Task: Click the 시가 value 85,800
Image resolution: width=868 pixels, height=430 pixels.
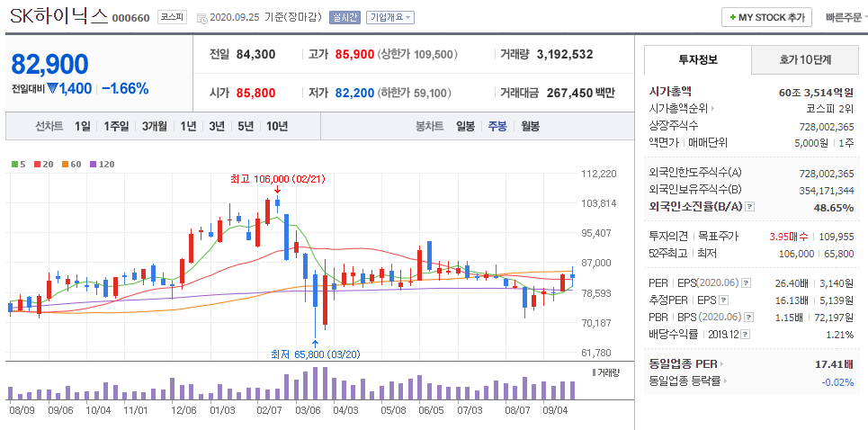Action: coord(255,93)
